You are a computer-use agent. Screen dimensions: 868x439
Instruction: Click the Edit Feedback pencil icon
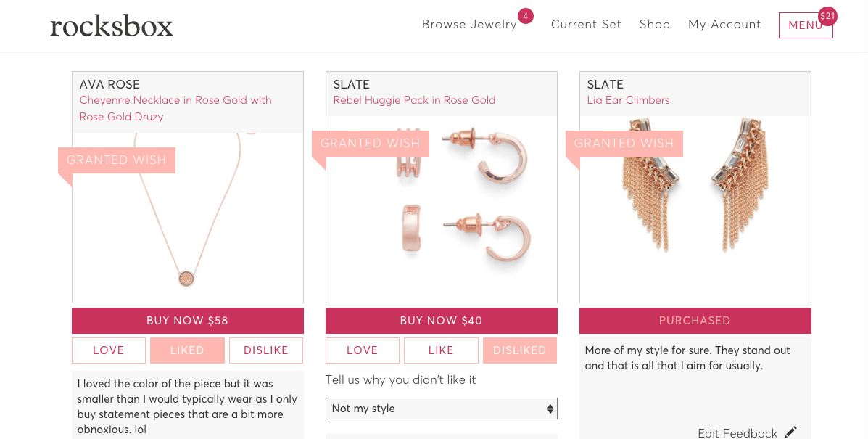(x=790, y=432)
